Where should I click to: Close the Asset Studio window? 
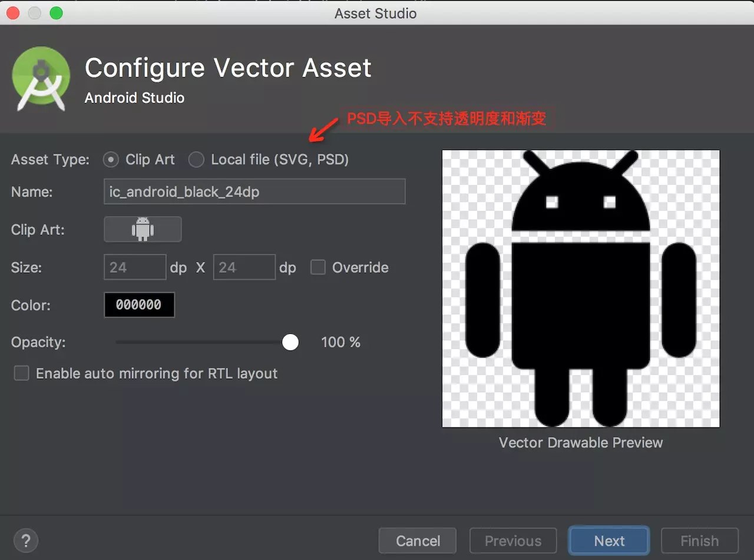point(14,13)
